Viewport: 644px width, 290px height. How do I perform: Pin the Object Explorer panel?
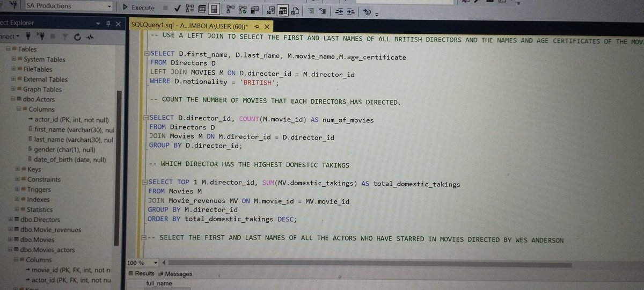point(108,24)
